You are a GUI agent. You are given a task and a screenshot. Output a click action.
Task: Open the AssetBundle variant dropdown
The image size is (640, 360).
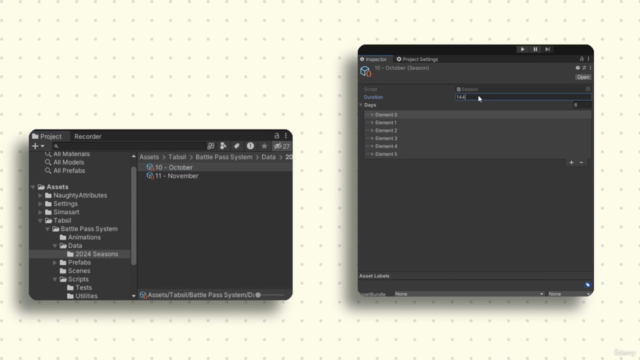pos(569,294)
